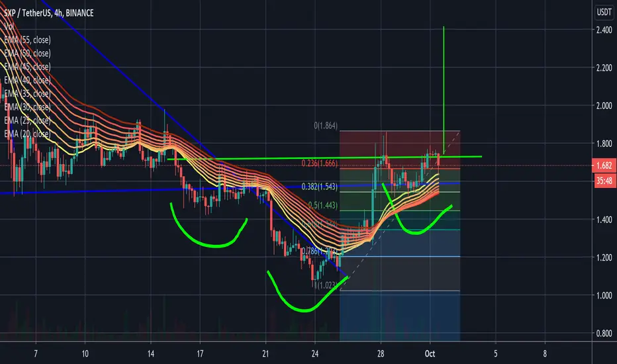Click the date label 7 on time axis
The width and height of the screenshot is (617, 364).
[x=36, y=354]
